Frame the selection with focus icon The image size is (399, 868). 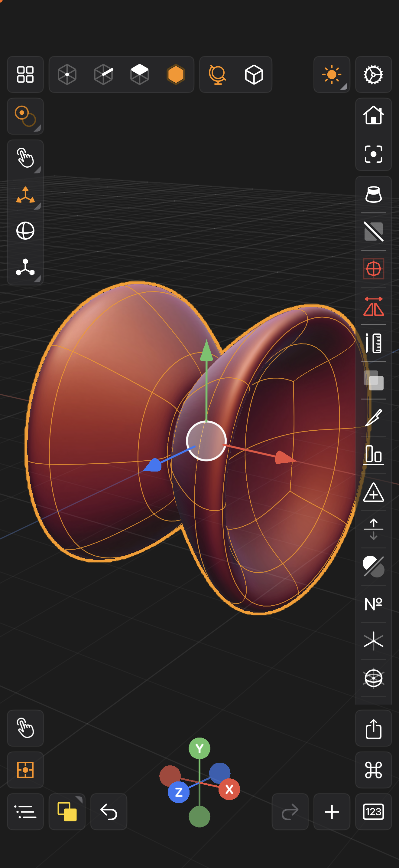click(x=373, y=154)
